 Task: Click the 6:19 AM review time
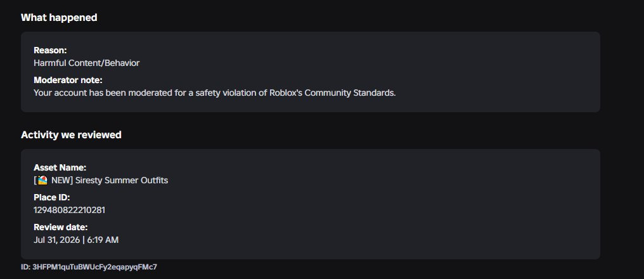pos(103,240)
